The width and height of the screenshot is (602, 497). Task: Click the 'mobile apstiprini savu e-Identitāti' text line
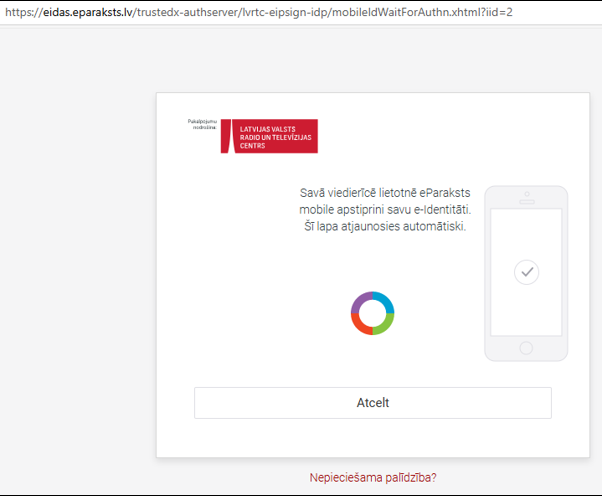click(384, 210)
